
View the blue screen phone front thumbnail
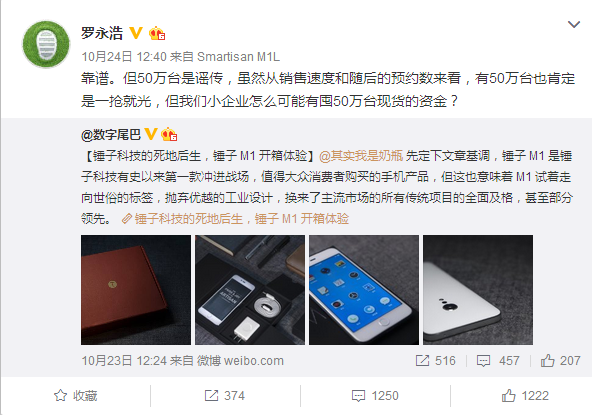tap(364, 290)
